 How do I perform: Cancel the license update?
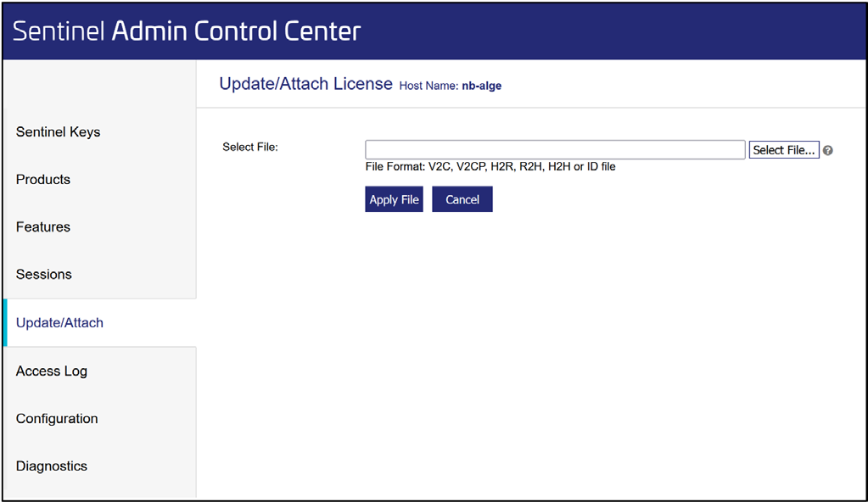(x=462, y=199)
